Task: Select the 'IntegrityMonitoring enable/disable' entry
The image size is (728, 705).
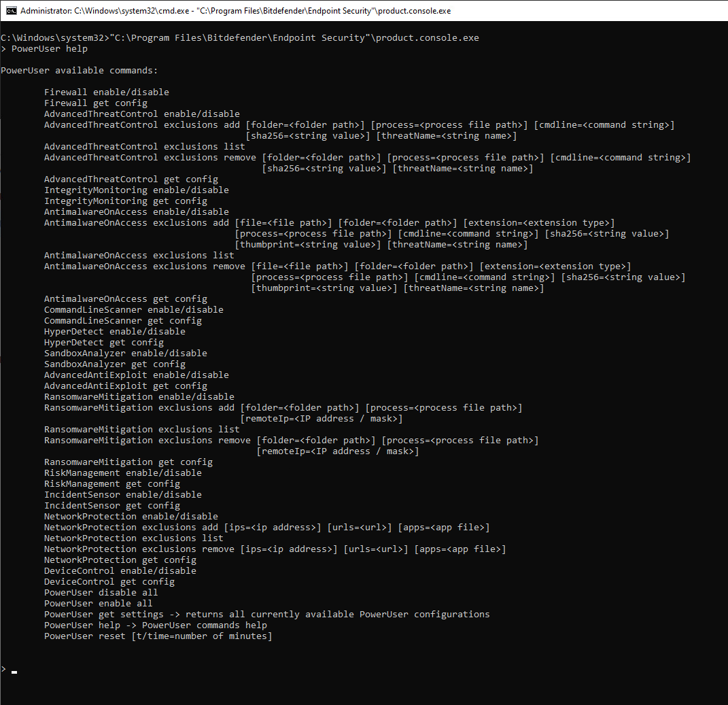Action: coord(136,190)
